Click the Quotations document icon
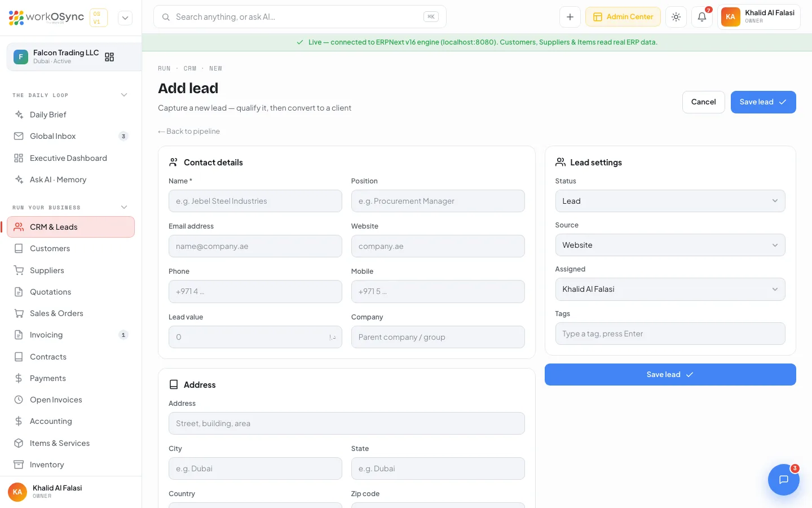Viewport: 812px width, 508px height. coord(19,292)
